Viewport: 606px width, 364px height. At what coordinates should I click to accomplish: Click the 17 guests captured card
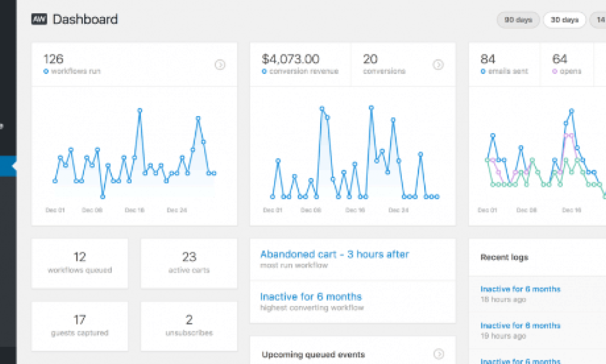click(x=80, y=326)
